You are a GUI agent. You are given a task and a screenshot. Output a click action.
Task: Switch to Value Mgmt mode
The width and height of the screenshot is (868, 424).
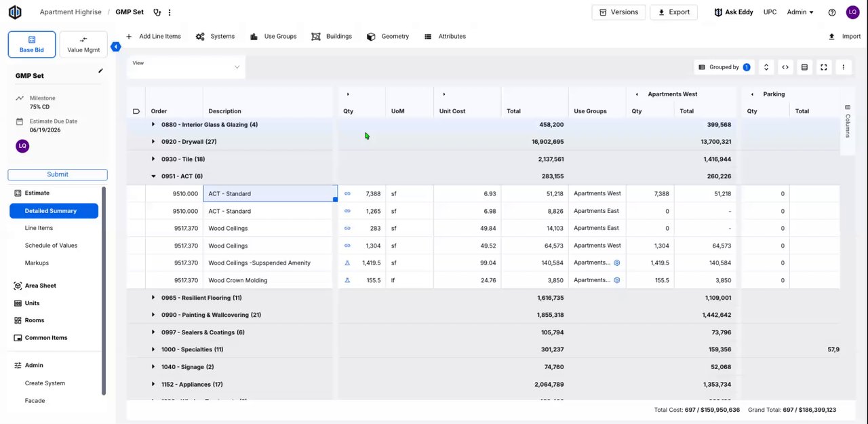point(83,45)
